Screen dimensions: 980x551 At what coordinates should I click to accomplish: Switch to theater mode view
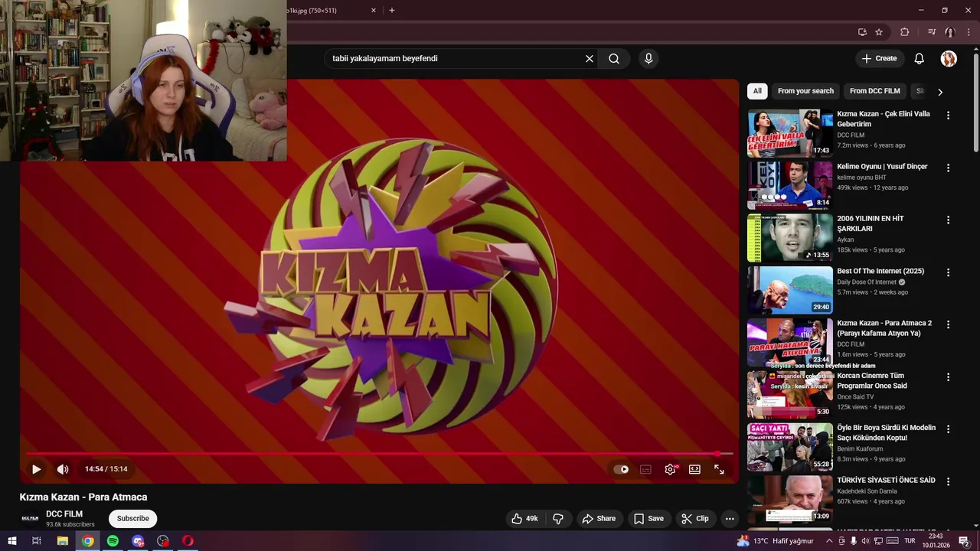[x=694, y=469]
